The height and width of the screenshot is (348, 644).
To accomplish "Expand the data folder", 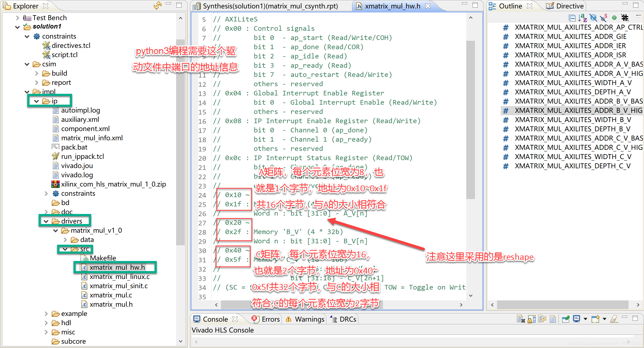I will pyautogui.click(x=65, y=240).
